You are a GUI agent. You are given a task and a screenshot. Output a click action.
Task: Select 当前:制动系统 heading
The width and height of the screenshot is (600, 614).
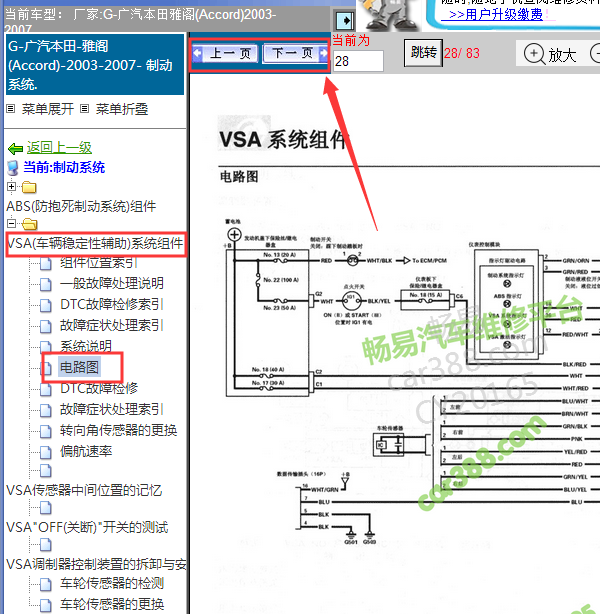[x=64, y=168]
